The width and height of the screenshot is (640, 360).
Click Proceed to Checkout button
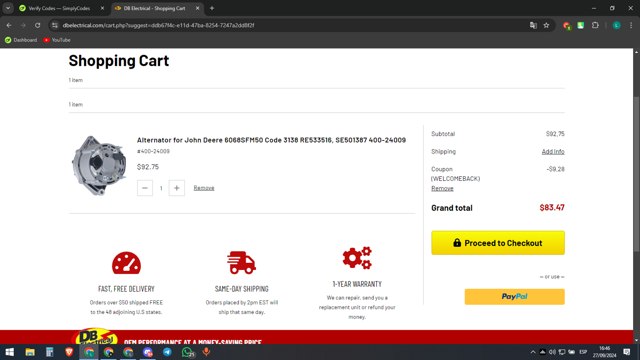498,243
